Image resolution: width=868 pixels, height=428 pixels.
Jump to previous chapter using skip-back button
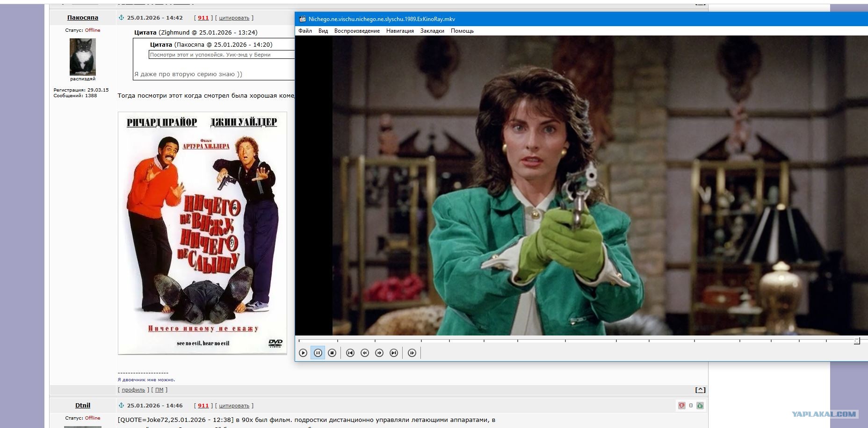click(x=350, y=353)
